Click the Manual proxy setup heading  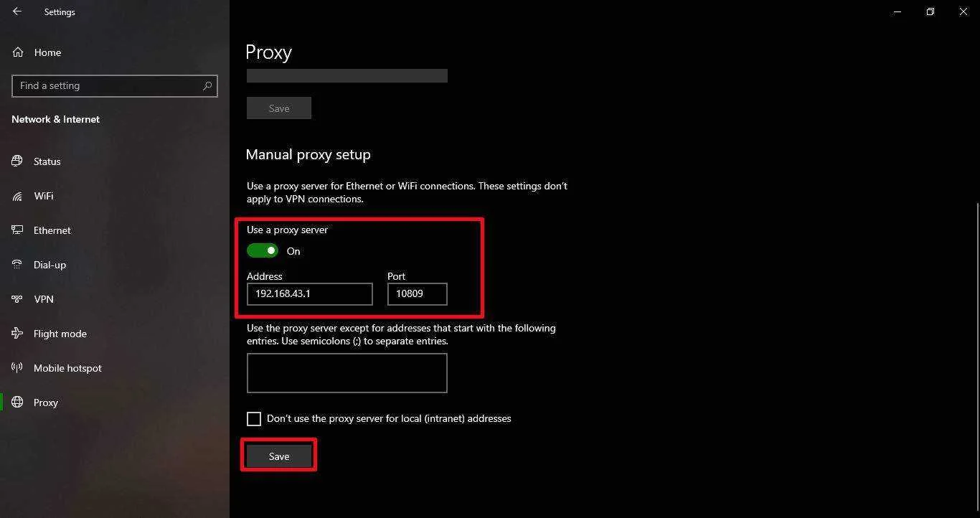click(308, 154)
